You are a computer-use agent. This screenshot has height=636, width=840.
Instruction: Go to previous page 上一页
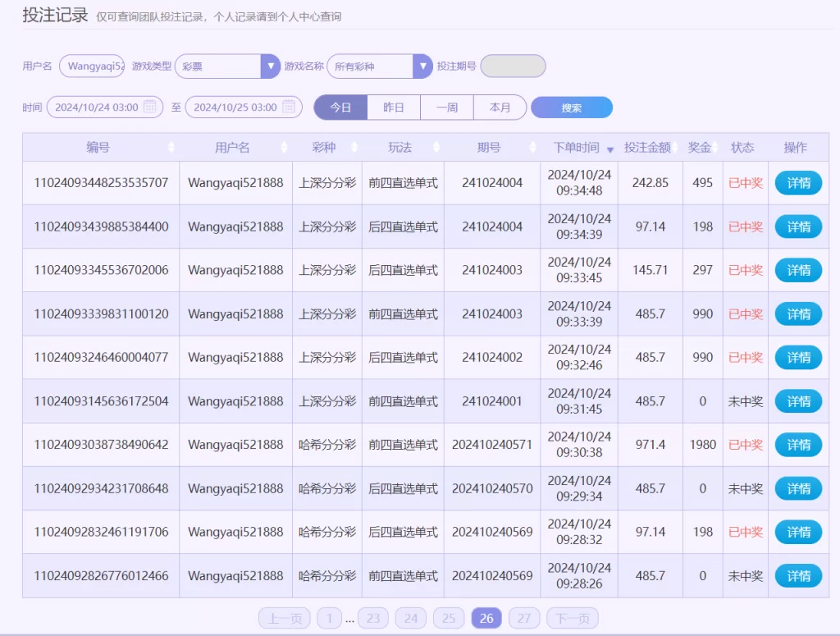click(285, 618)
